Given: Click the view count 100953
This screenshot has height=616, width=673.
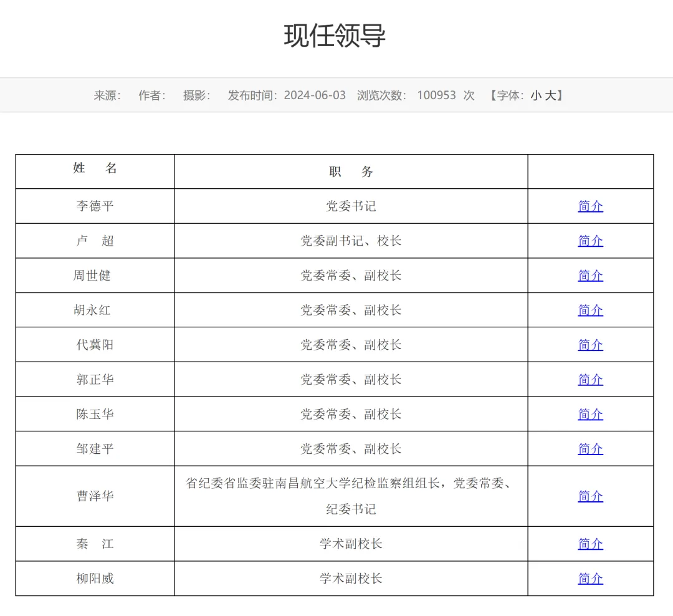Looking at the screenshot, I should pyautogui.click(x=436, y=95).
